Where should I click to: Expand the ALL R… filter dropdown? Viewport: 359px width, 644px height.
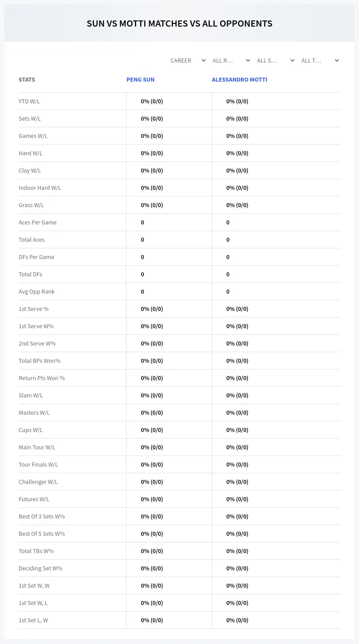tap(230, 61)
